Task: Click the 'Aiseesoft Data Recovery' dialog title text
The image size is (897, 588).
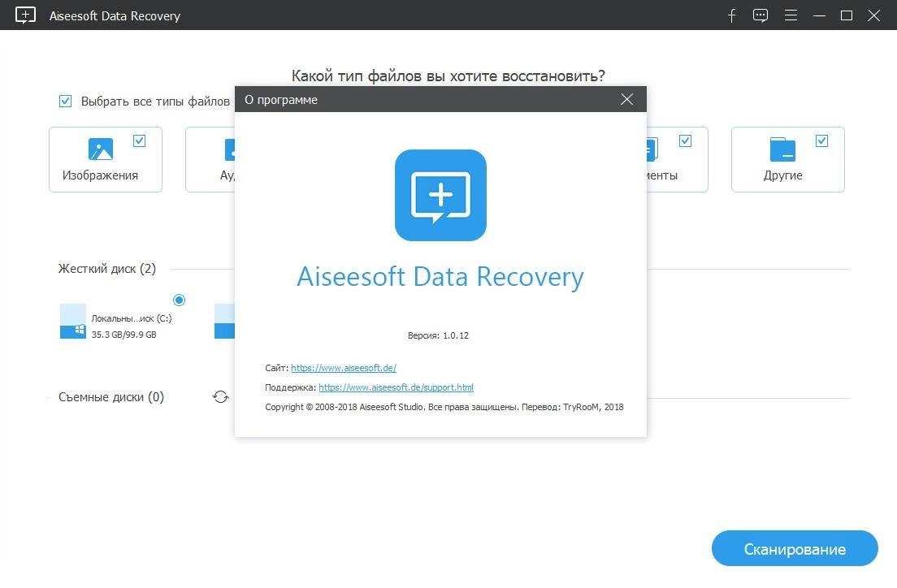Action: coord(440,277)
